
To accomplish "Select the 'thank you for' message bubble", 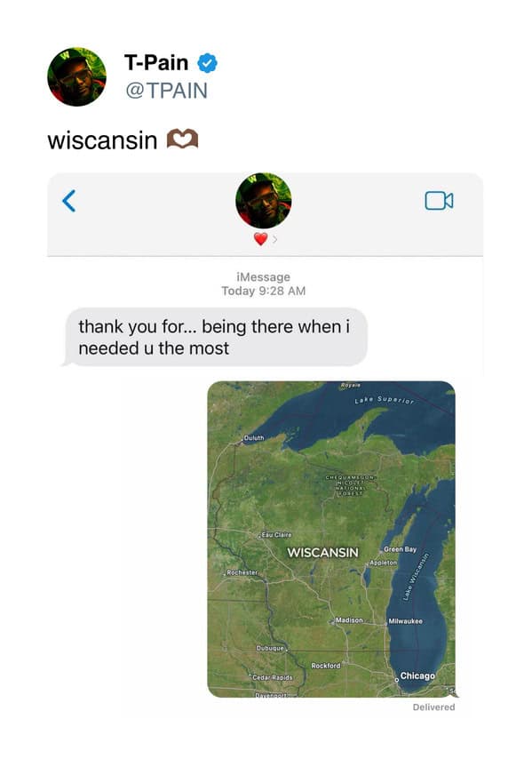I will (216, 337).
